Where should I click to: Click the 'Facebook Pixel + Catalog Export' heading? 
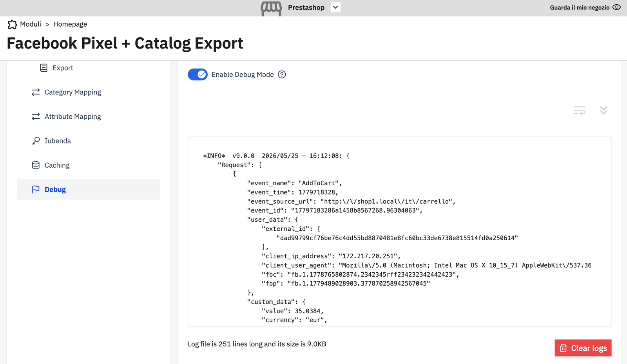(125, 43)
